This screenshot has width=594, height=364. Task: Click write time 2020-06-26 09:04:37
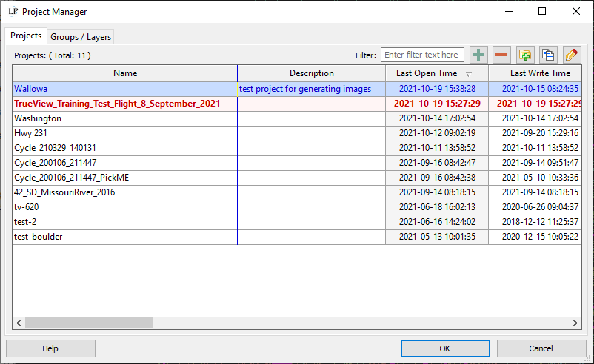(540, 207)
